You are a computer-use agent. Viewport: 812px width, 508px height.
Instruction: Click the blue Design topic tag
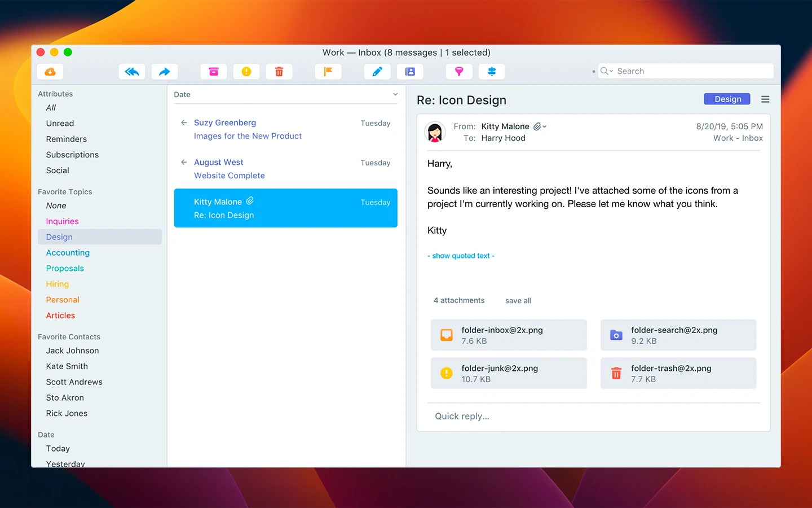[727, 99]
